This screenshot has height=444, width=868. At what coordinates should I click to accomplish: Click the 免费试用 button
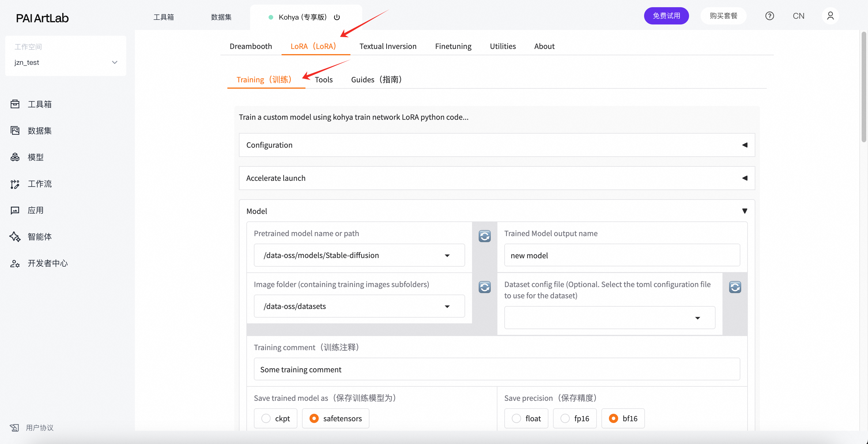pyautogui.click(x=666, y=16)
